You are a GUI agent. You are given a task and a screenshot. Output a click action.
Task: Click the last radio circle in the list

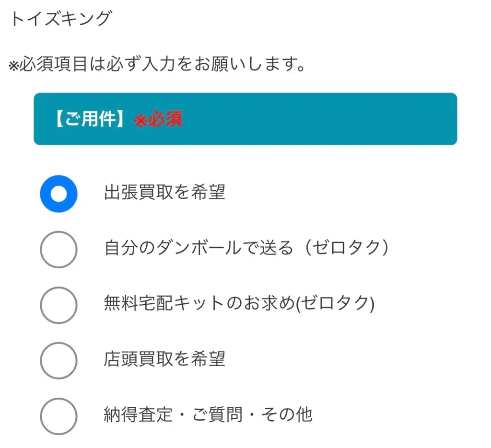[x=58, y=416]
